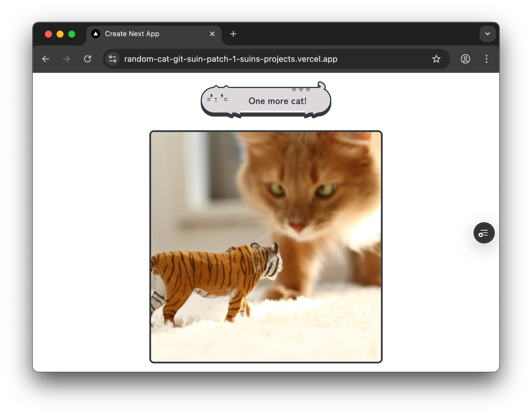Open site permission settings in address bar
Screen dimensions: 532x415
tap(112, 59)
